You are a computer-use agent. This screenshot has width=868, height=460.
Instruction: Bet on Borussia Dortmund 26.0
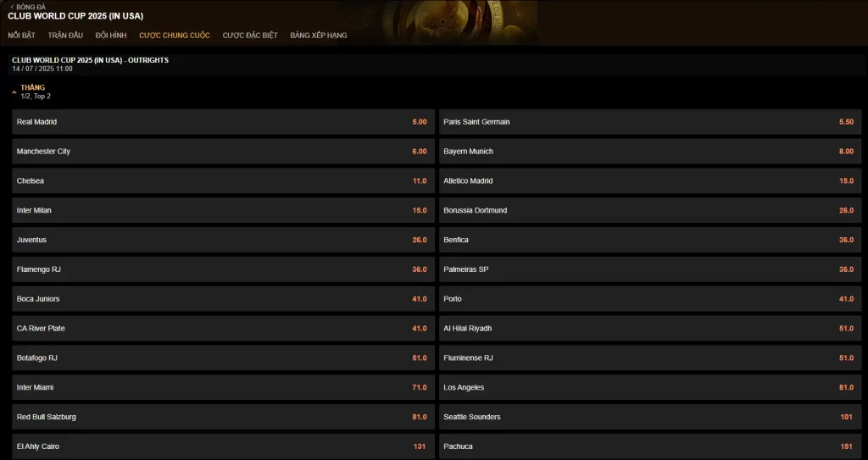click(x=650, y=210)
